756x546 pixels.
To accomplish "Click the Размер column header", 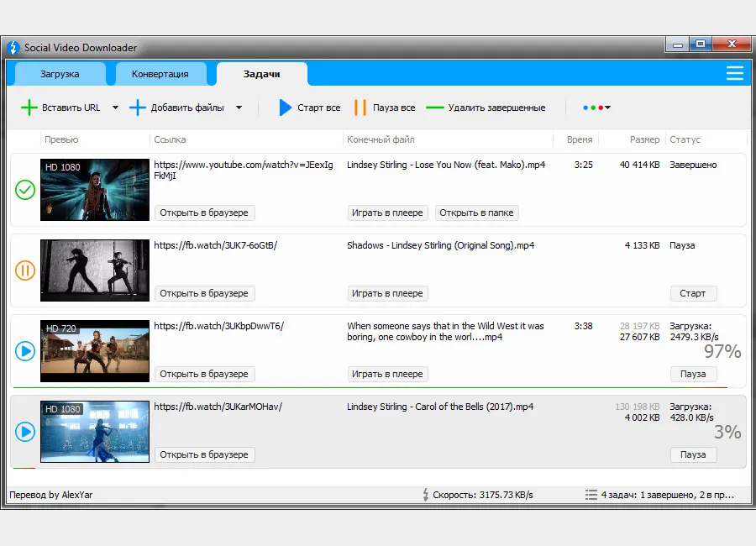I will [x=644, y=139].
